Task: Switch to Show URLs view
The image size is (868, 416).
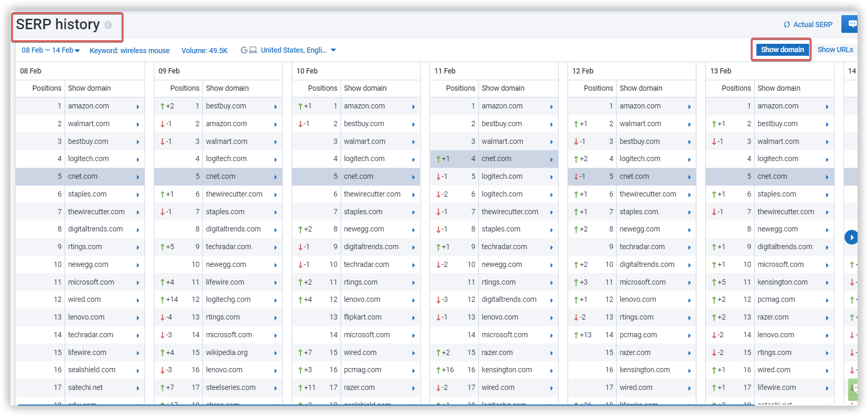Action: coord(835,50)
